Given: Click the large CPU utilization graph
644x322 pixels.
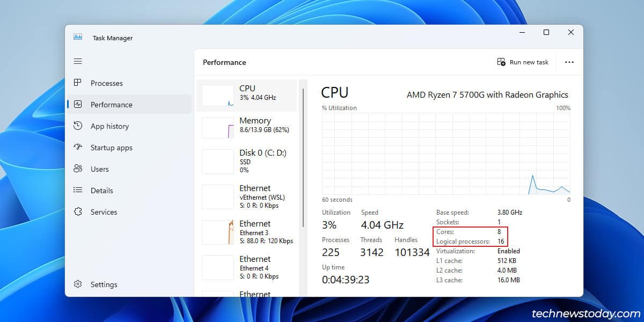Looking at the screenshot, I should [x=445, y=153].
